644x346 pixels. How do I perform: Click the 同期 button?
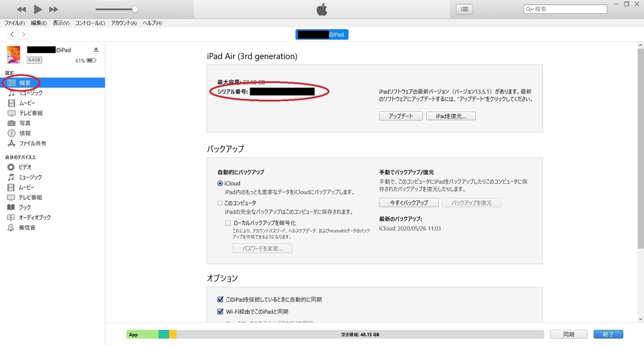tap(568, 334)
